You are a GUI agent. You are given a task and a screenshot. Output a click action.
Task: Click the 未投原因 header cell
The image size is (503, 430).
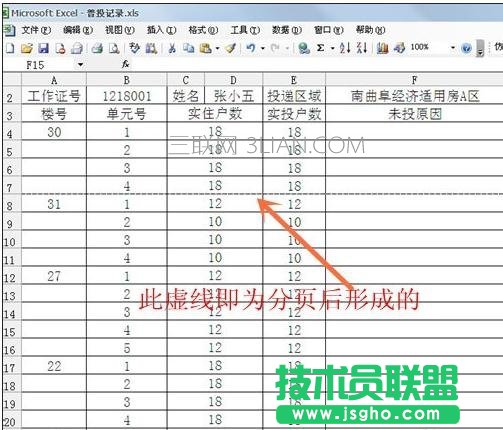(414, 114)
